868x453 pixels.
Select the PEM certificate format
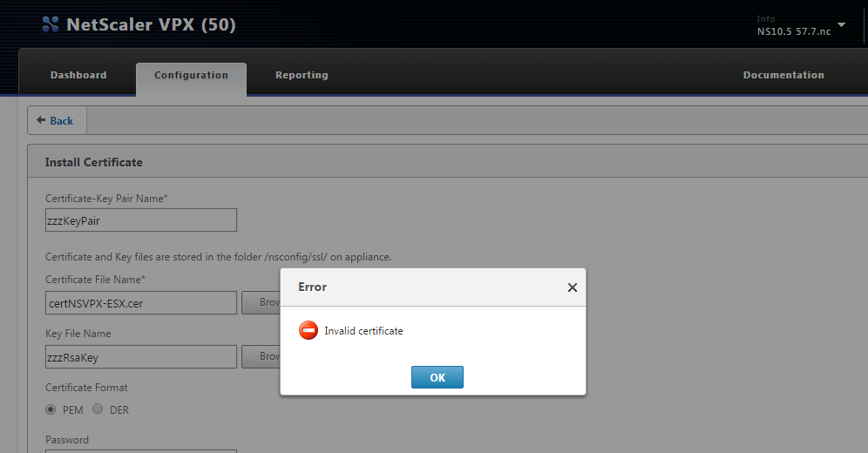pos(51,409)
